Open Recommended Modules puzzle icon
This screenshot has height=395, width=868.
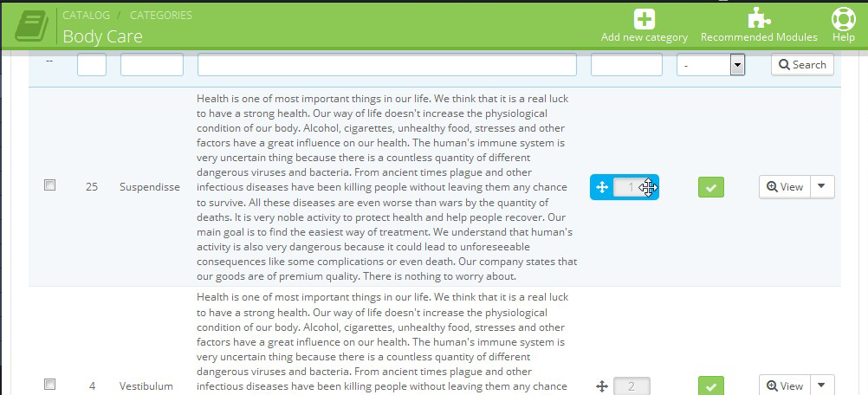pyautogui.click(x=759, y=17)
